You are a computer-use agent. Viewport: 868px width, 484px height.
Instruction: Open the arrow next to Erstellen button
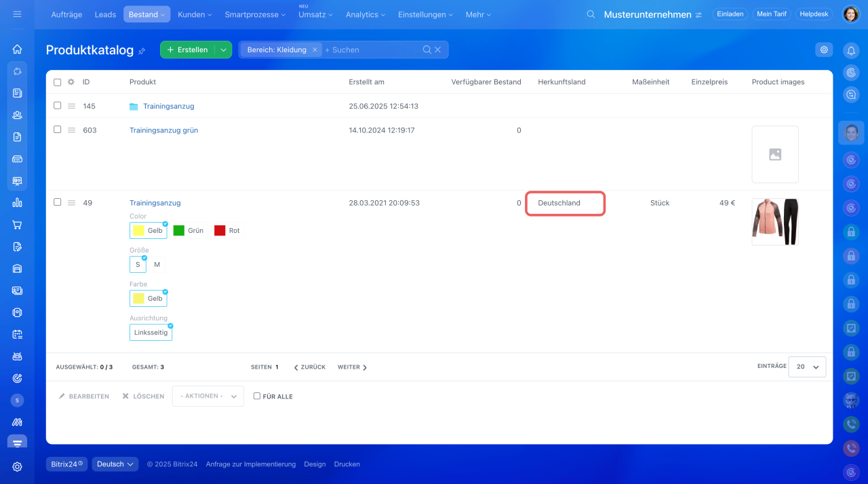[223, 50]
